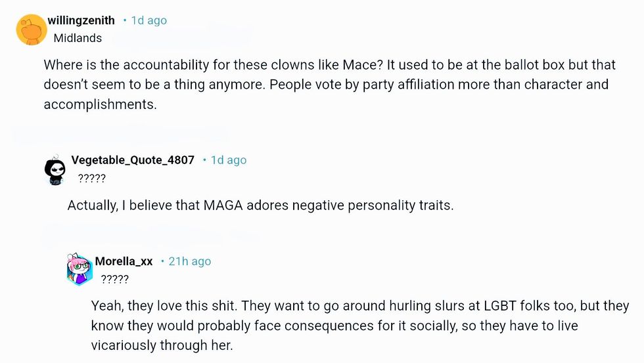
Task: Click Vegetable_Quote_4807's black-hooded avatar
Action: click(x=55, y=171)
